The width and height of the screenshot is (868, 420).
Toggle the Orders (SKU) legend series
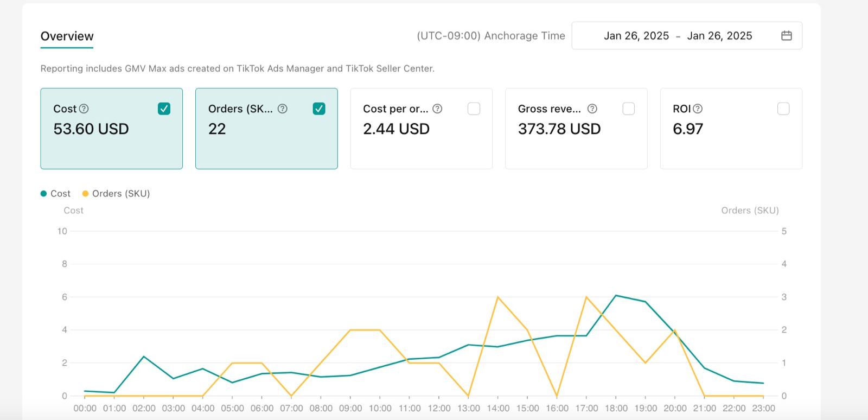(116, 194)
